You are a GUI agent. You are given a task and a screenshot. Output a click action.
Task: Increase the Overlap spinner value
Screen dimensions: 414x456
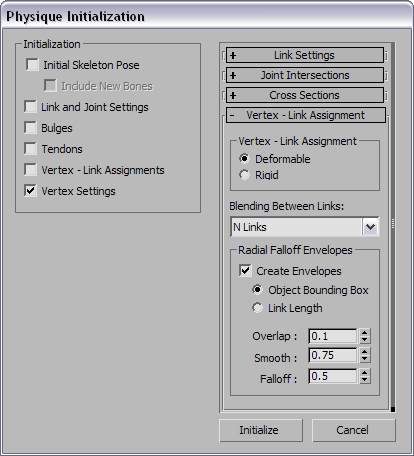tap(365, 333)
